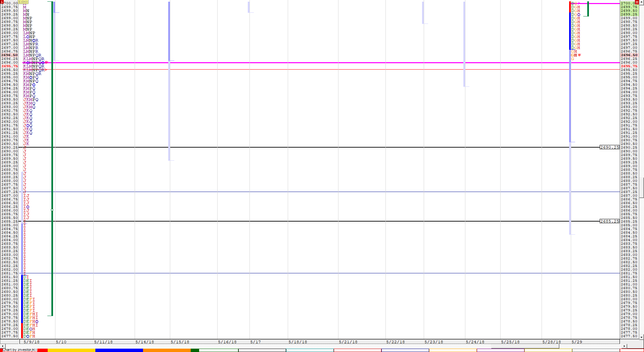The height and width of the screenshot is (352, 644).
Task: Click the 5/9/18 date label
Action: point(32,342)
